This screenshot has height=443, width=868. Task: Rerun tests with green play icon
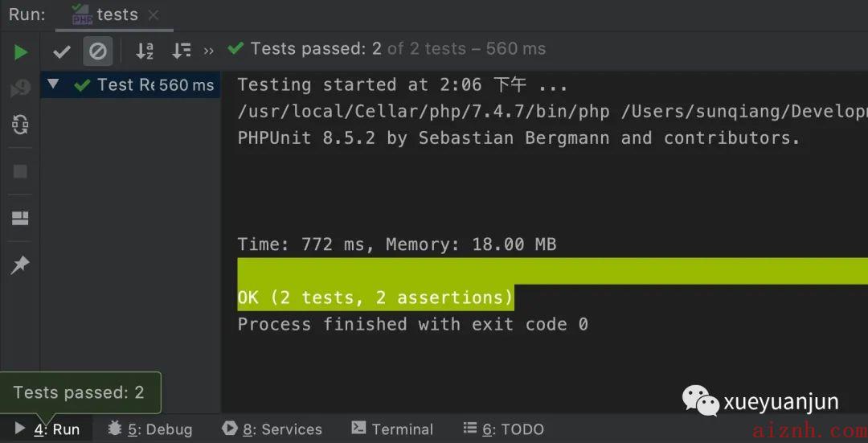(20, 52)
